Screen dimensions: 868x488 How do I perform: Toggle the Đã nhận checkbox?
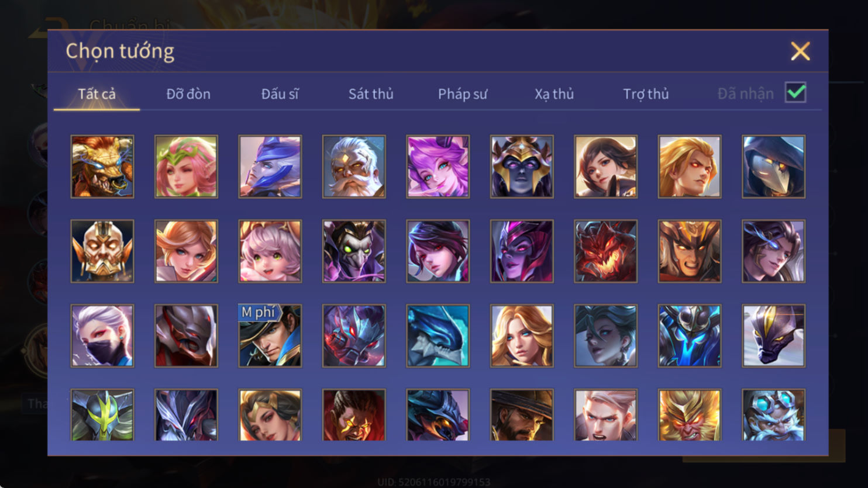tap(795, 93)
